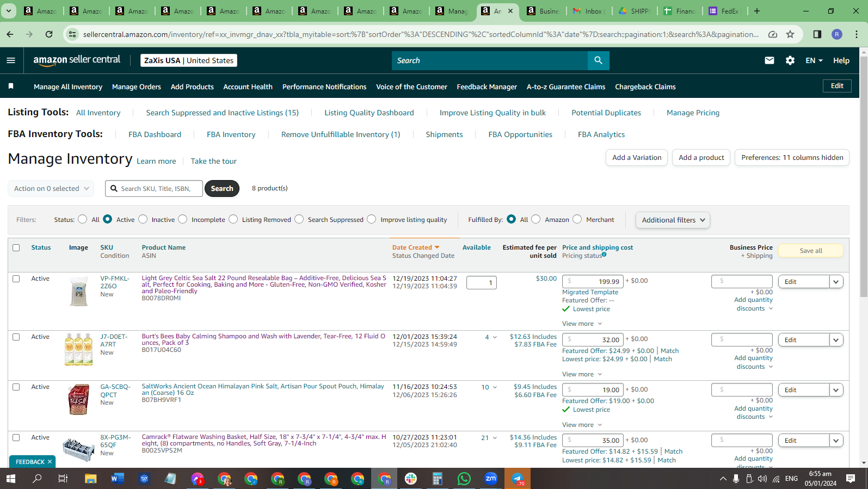Open the Edit arrow dropdown for SaltWorks salt
868x489 pixels.
[x=836, y=390]
